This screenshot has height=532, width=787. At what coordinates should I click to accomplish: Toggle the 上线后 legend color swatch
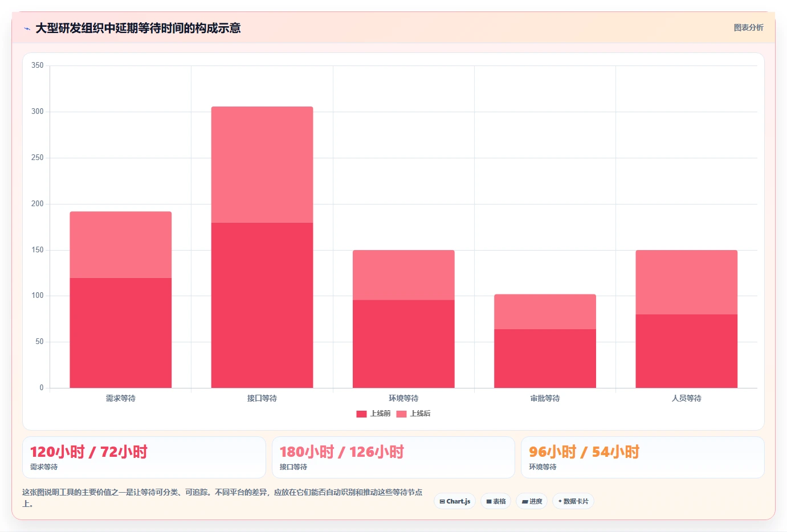401,414
